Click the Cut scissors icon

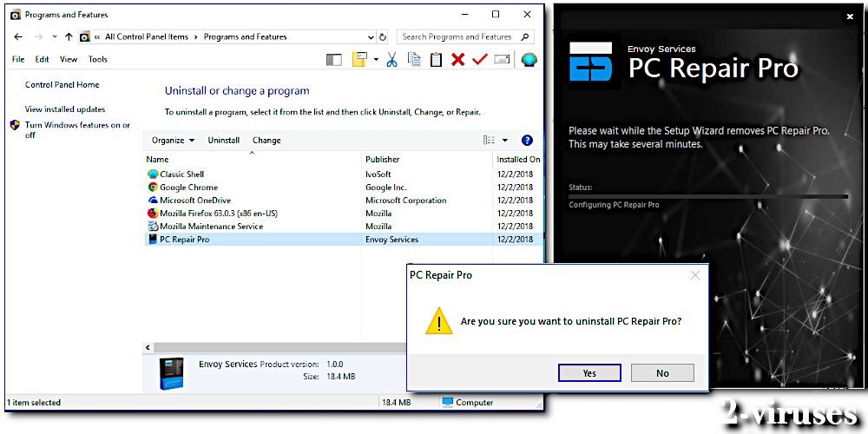(392, 59)
